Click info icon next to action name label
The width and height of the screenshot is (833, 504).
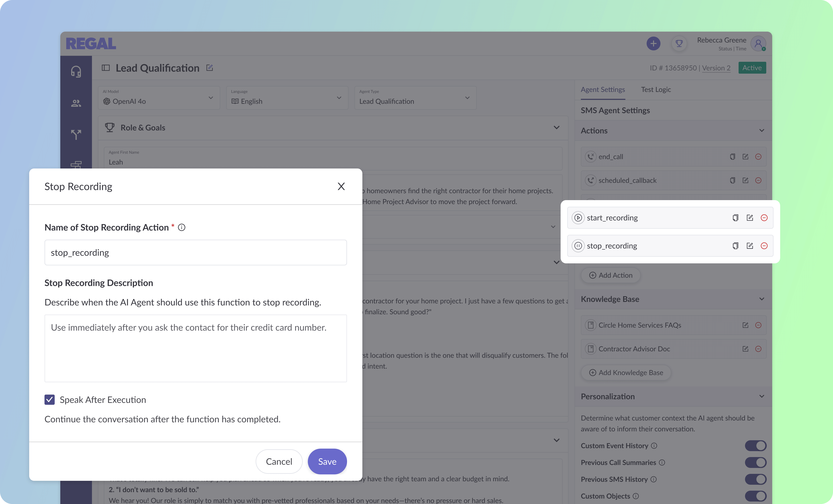point(181,228)
